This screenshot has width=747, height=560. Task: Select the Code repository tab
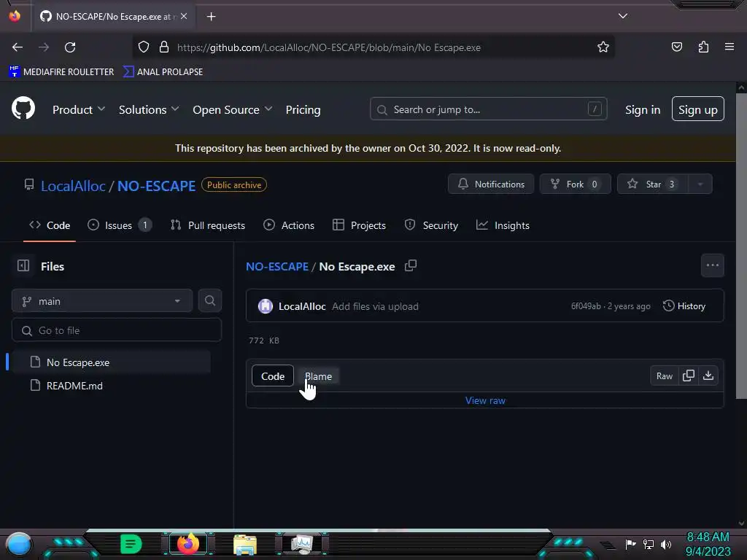[50, 225]
